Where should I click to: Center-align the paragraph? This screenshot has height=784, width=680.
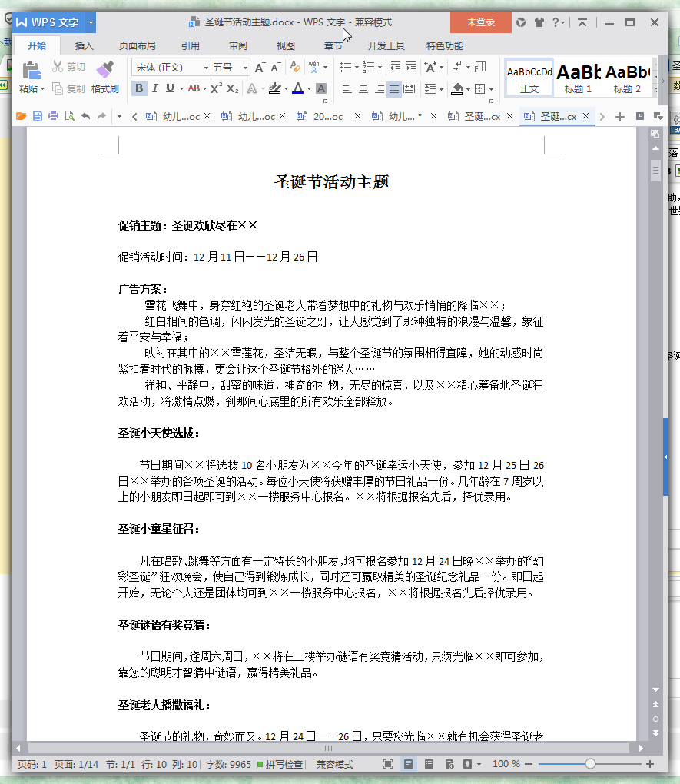click(363, 89)
